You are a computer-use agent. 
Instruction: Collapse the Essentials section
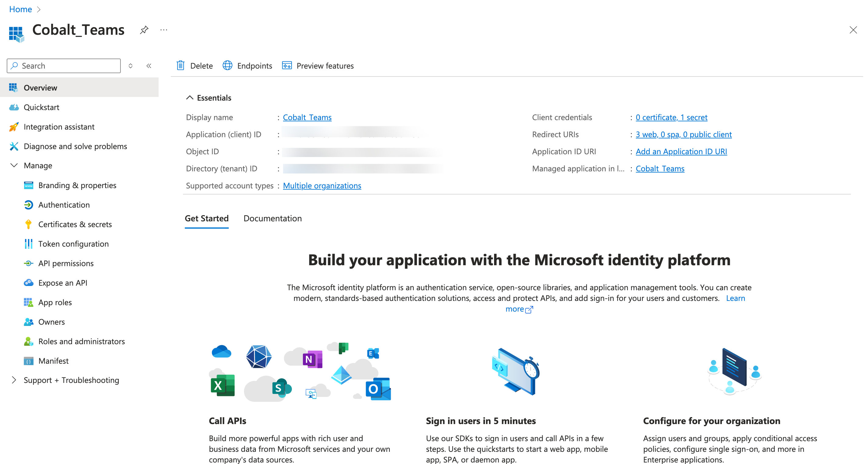[190, 98]
